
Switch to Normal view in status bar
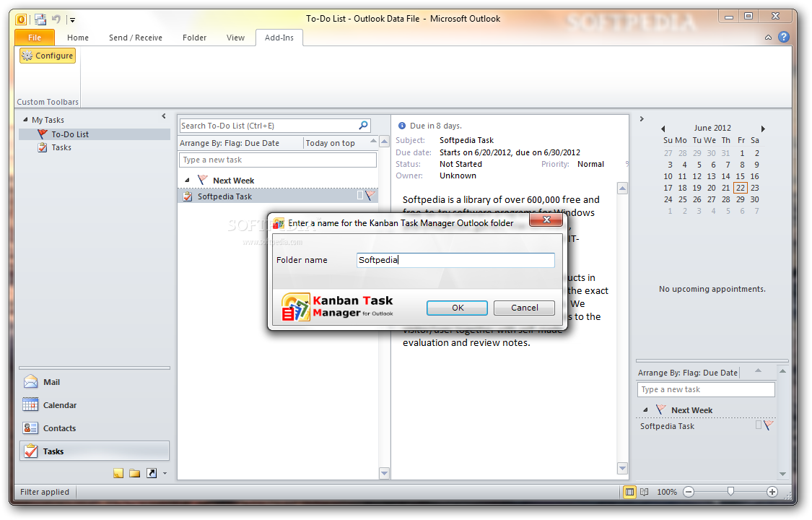[x=629, y=492]
